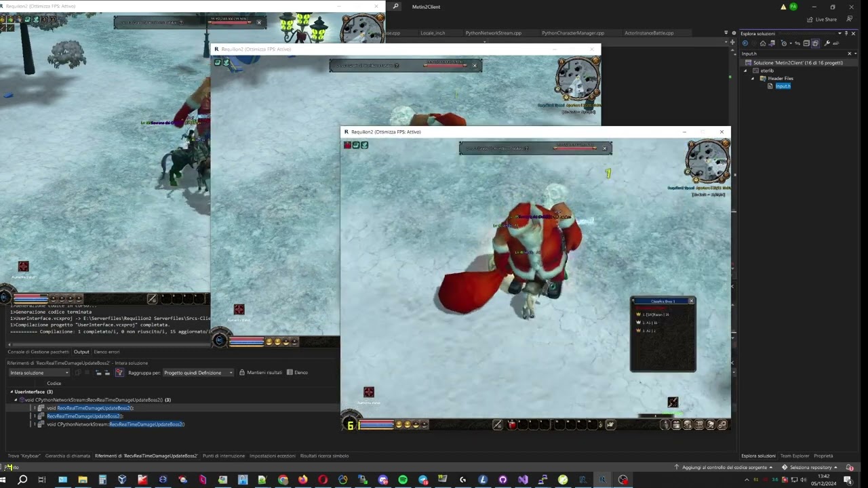The image size is (868, 488).
Task: Open Visual Studio icon in taskbar
Action: [x=523, y=480]
